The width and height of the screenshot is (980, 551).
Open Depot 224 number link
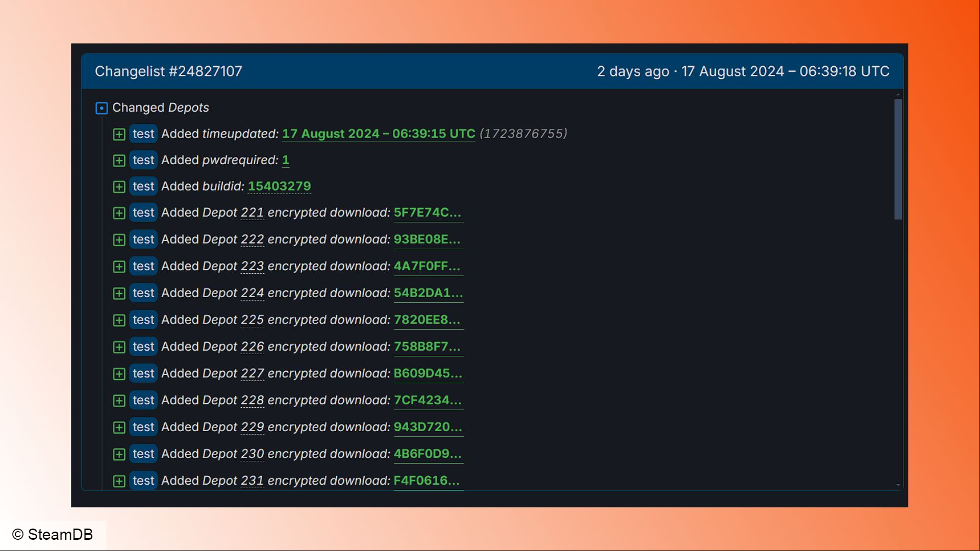tap(252, 293)
